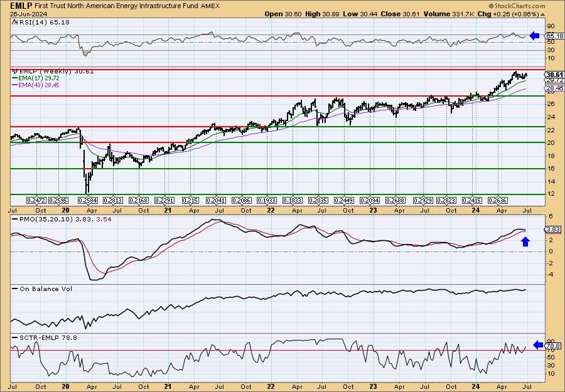Click the 0.2636 dividend value

(x=498, y=200)
